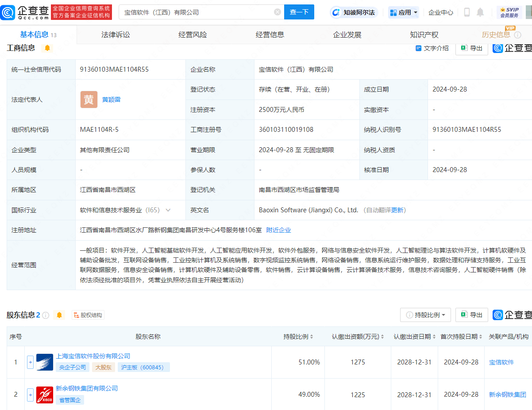This screenshot has width=532, height=410.
Task: Open the 持股比例 dropdown
Action: [x=425, y=315]
